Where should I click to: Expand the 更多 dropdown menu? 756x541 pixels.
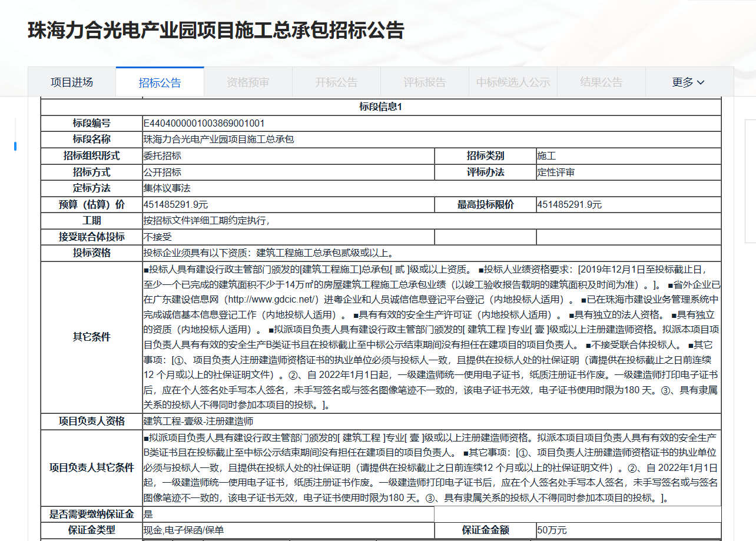[688, 82]
